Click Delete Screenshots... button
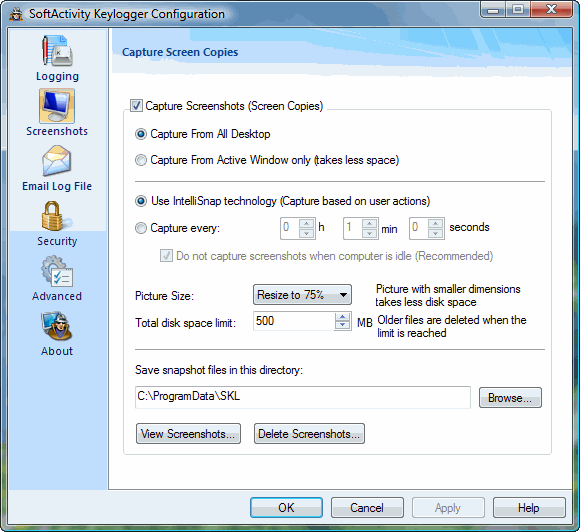The image size is (580, 532). click(x=309, y=434)
